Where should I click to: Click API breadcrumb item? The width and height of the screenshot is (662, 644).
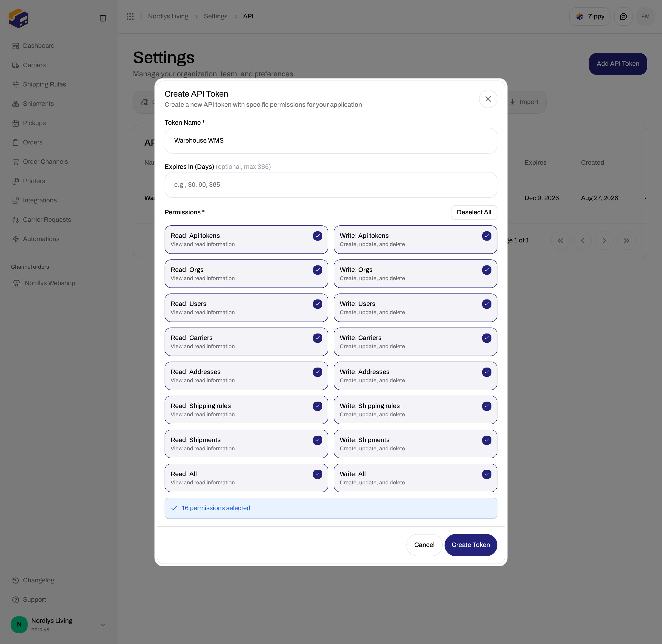tap(248, 16)
